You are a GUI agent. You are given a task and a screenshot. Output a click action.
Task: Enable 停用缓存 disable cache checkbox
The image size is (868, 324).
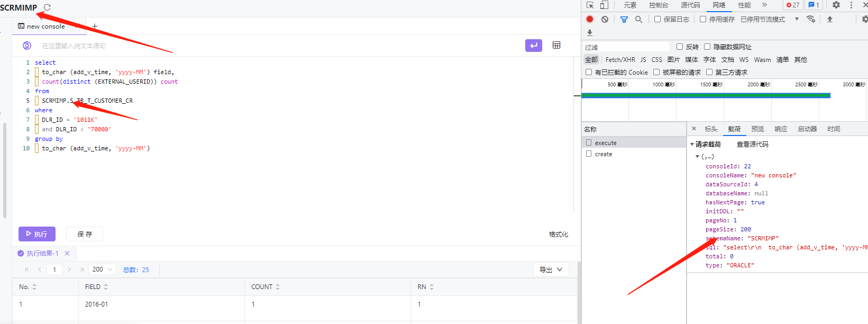click(703, 19)
